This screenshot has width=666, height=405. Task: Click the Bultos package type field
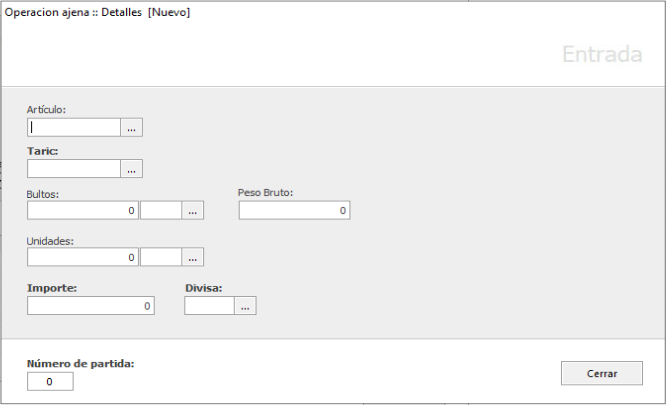161,210
